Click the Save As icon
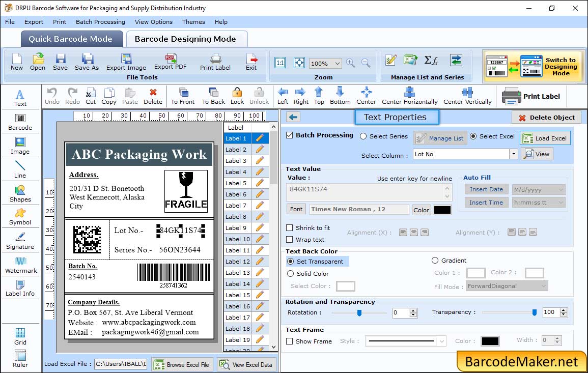This screenshot has height=373, width=588. (87, 62)
